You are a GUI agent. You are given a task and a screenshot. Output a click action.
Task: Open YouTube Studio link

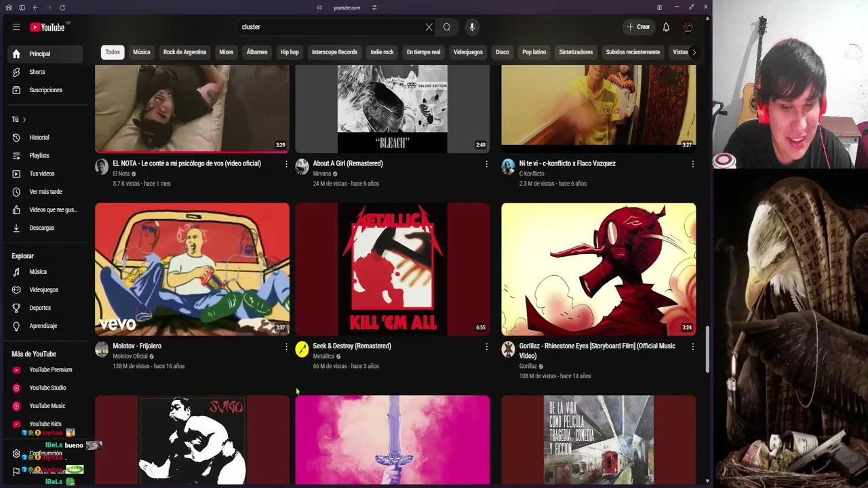[x=45, y=388]
